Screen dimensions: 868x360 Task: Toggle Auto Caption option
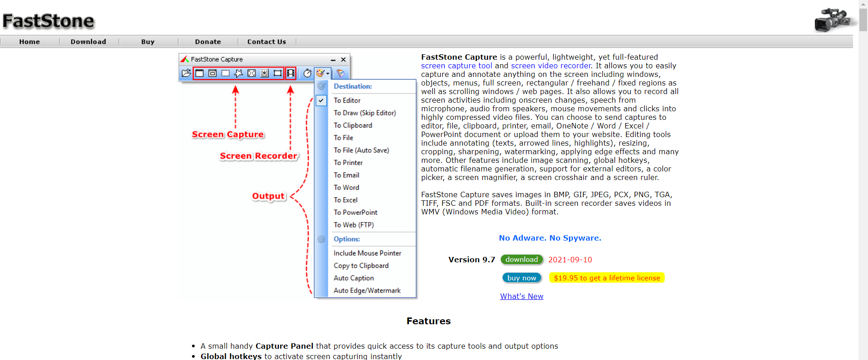[x=354, y=278]
